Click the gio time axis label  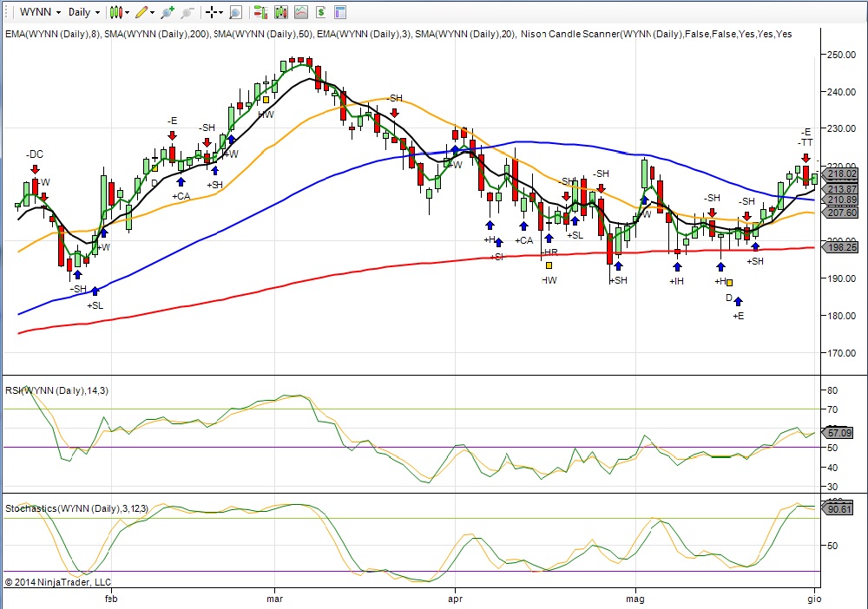coord(814,599)
